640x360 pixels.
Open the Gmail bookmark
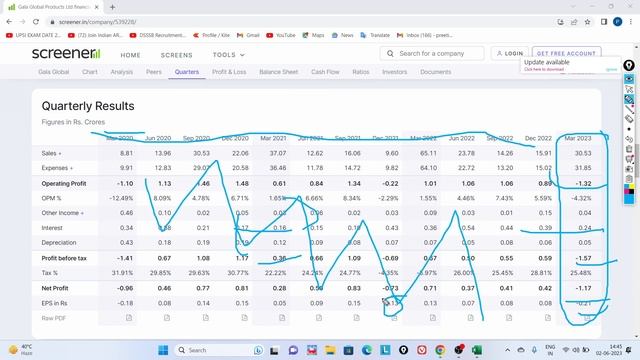click(248, 35)
